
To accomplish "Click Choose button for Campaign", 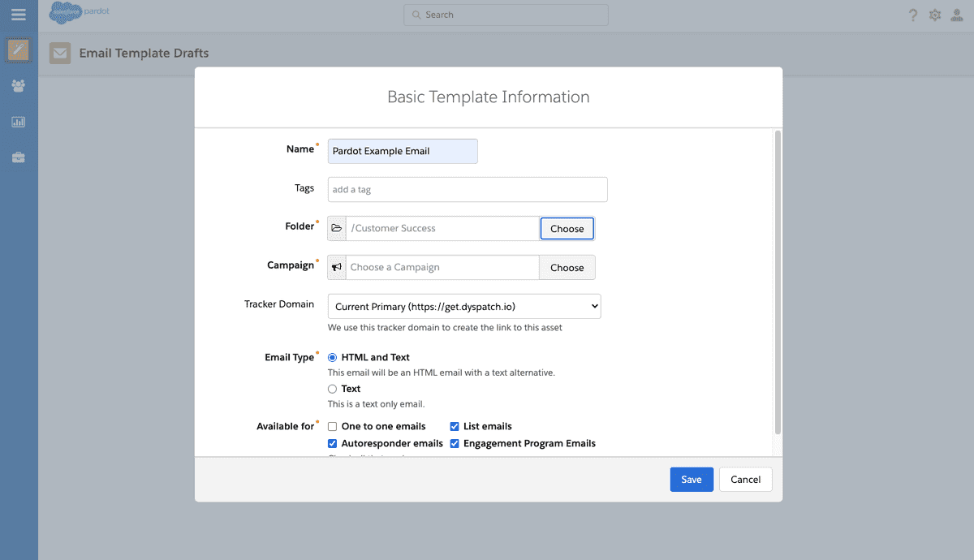I will [567, 267].
